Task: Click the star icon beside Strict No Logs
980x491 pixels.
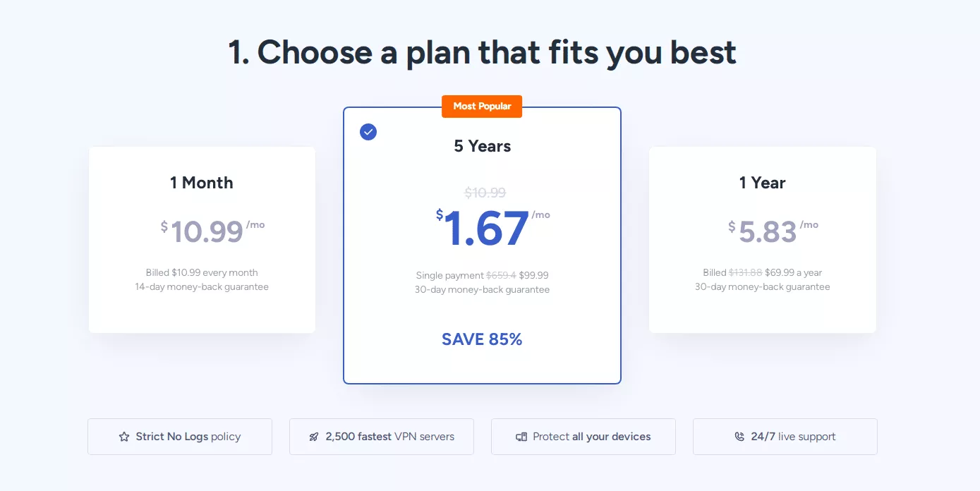Action: pos(124,437)
